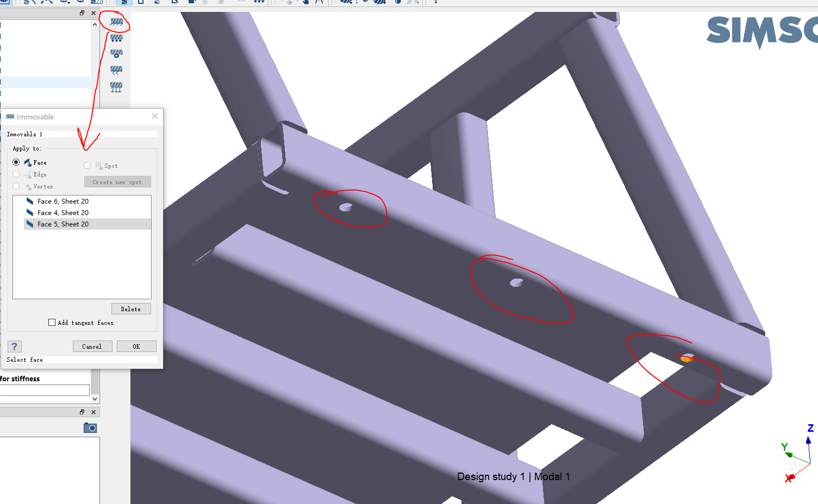Select Face 6, Sheet 20 in list
This screenshot has height=504, width=818.
pyautogui.click(x=63, y=201)
